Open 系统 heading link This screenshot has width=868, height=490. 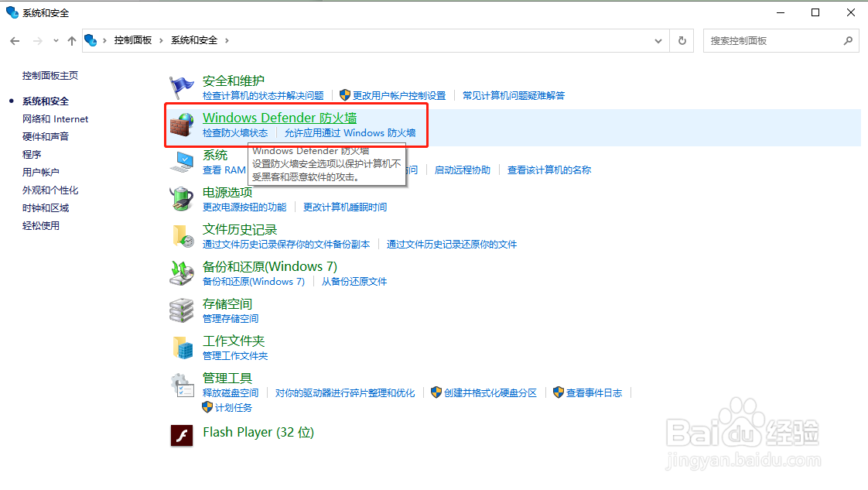pyautogui.click(x=215, y=155)
